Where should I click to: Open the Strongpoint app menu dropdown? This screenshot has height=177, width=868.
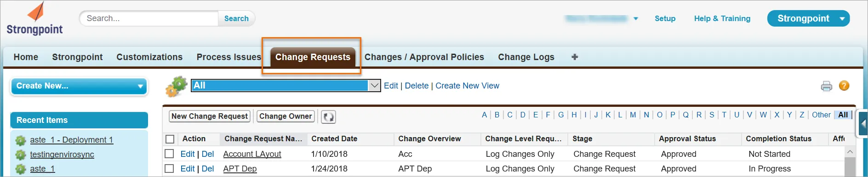[808, 18]
